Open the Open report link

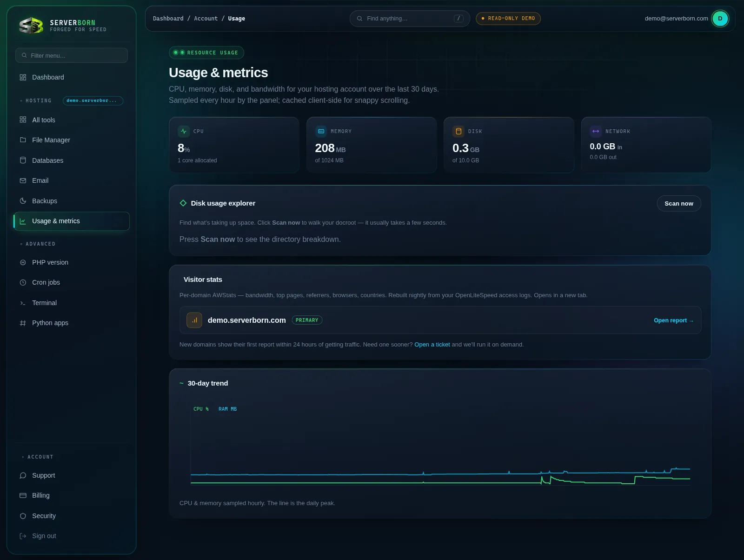tap(674, 320)
